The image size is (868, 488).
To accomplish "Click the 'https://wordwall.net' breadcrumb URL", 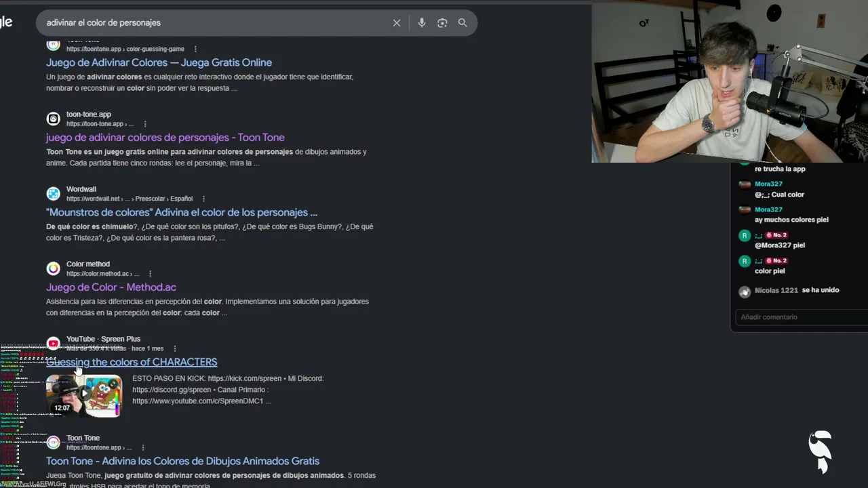I will [93, 199].
